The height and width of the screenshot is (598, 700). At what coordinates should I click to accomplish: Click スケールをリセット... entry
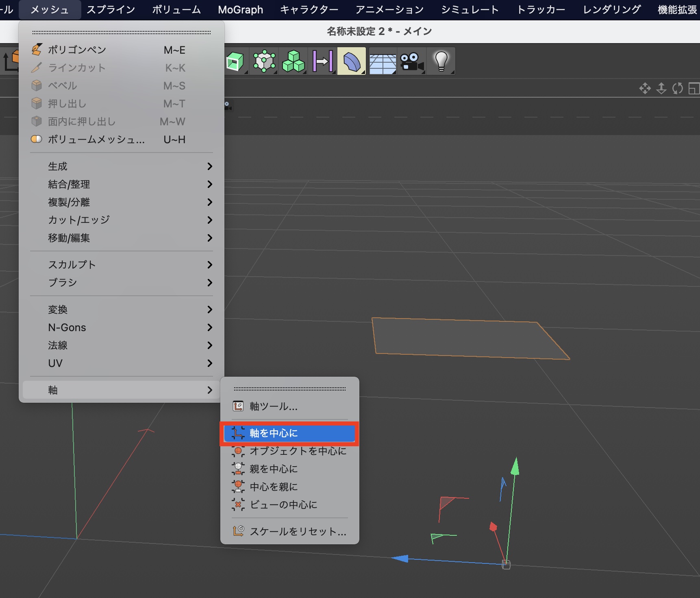click(298, 532)
